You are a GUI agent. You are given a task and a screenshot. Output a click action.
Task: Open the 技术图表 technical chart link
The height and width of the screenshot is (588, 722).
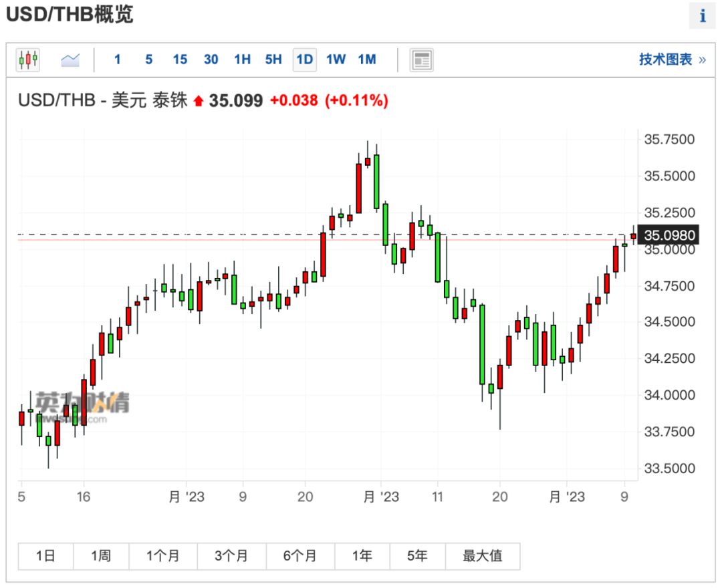671,59
